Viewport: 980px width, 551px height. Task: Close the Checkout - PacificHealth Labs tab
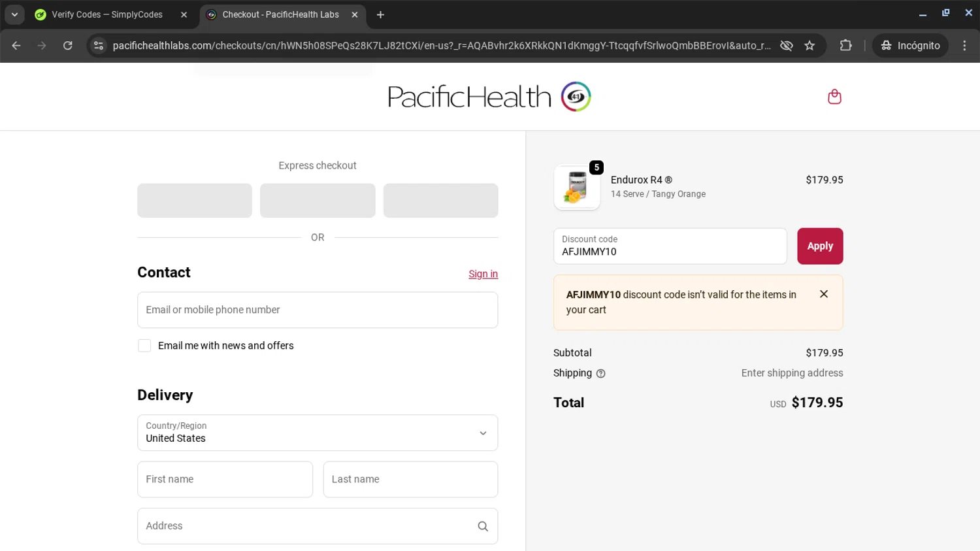coord(355,14)
